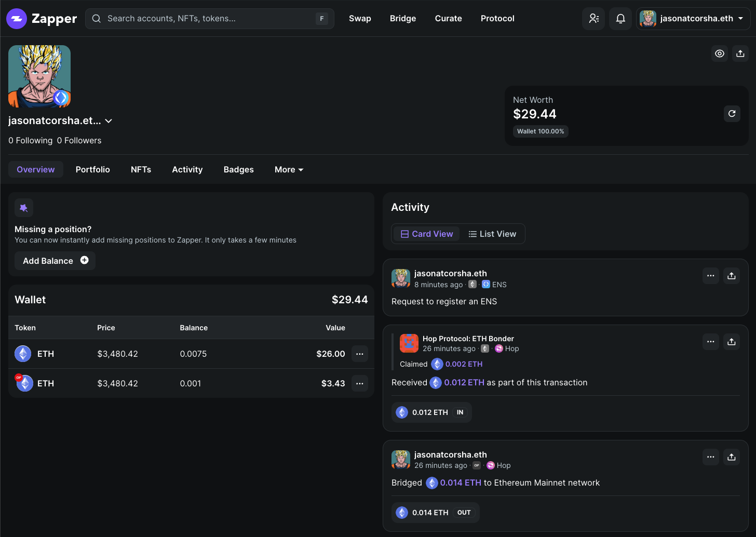Click the Zapper logo icon
The width and height of the screenshot is (756, 537).
click(x=17, y=19)
